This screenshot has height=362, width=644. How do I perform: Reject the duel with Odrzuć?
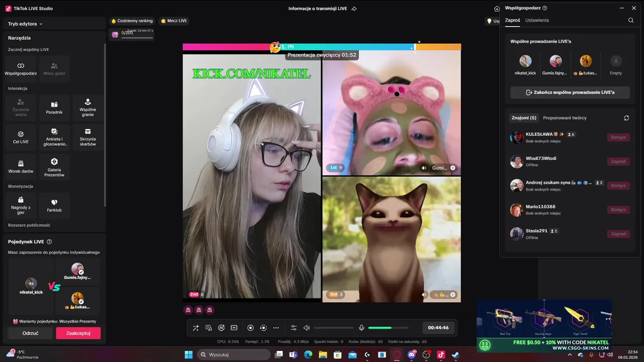[x=30, y=333]
